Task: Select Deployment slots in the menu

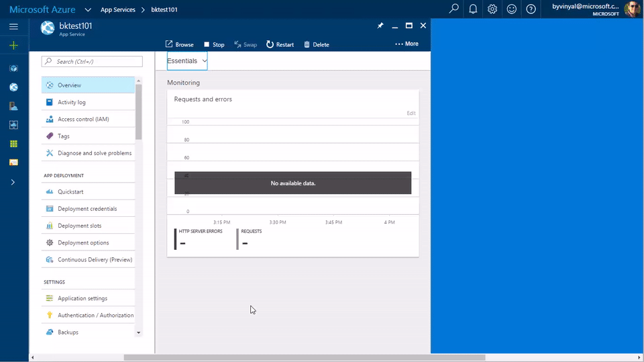Action: click(79, 226)
